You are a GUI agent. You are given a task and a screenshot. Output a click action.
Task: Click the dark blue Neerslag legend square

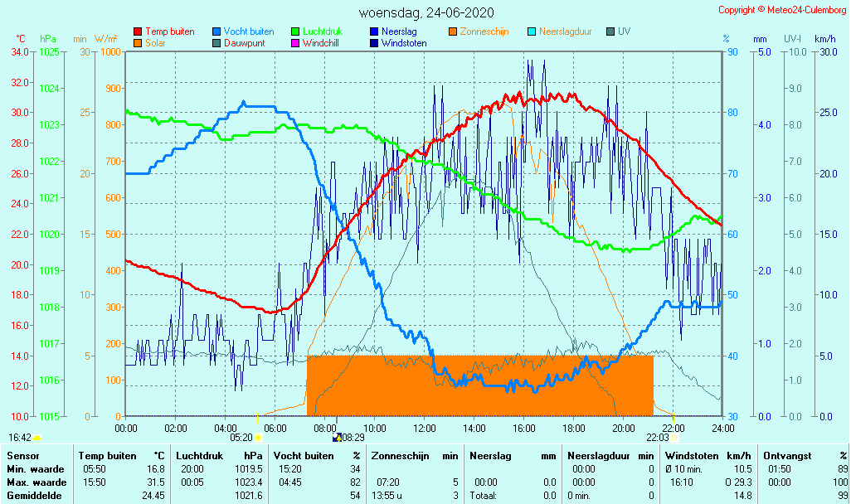[x=374, y=31]
